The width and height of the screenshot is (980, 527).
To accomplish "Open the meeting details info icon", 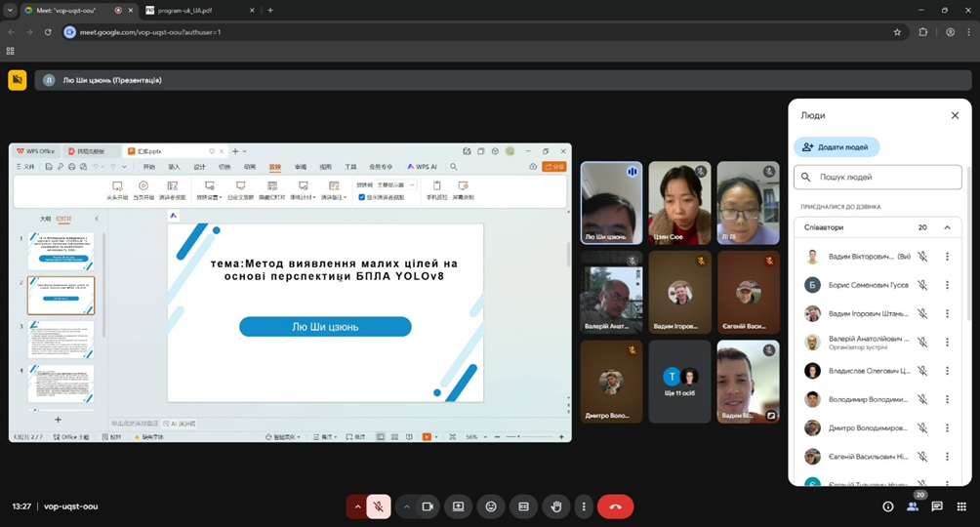I will (x=887, y=507).
